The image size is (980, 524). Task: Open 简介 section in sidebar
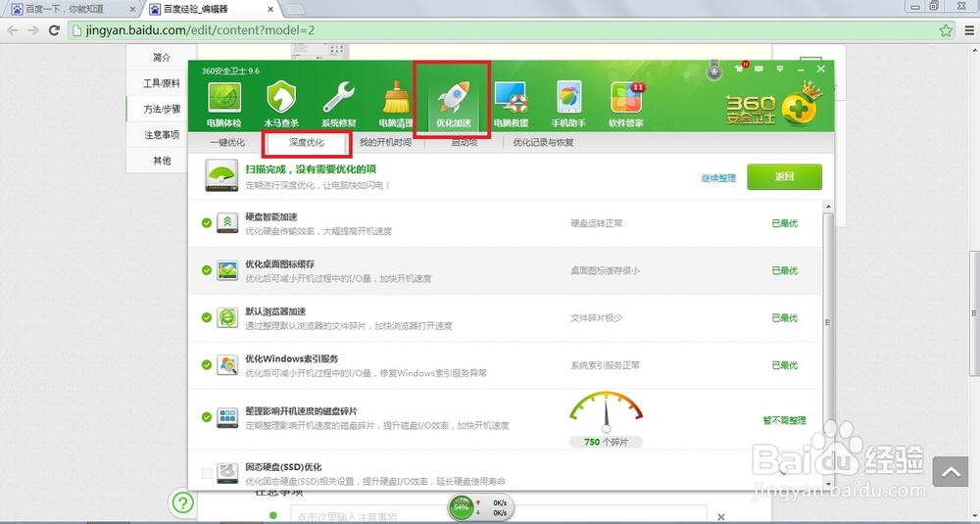click(162, 58)
